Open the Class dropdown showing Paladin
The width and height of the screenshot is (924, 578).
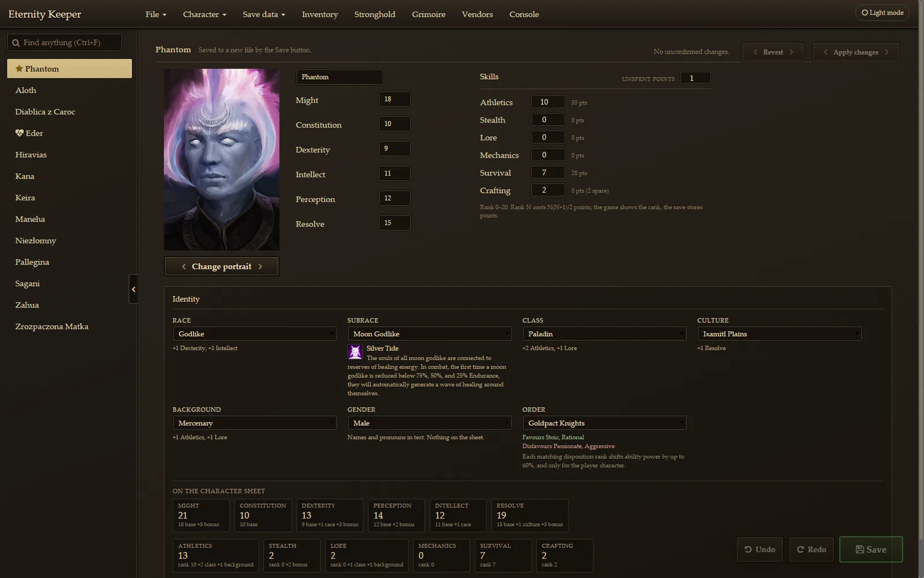605,334
